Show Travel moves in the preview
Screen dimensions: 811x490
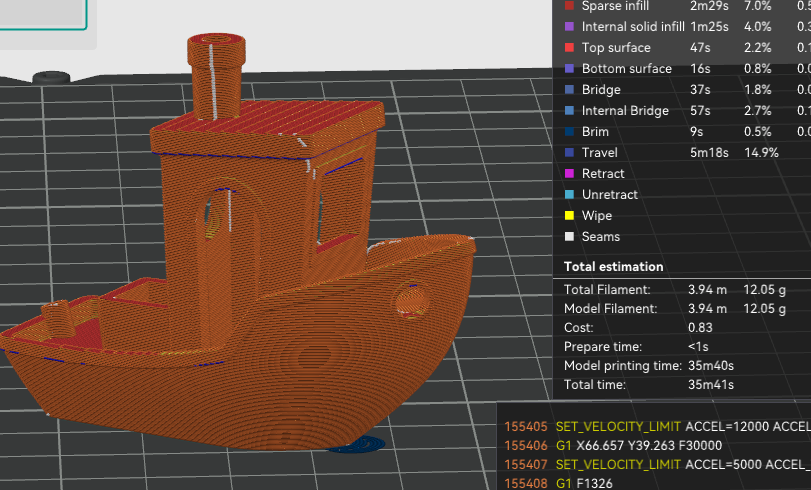click(x=599, y=153)
